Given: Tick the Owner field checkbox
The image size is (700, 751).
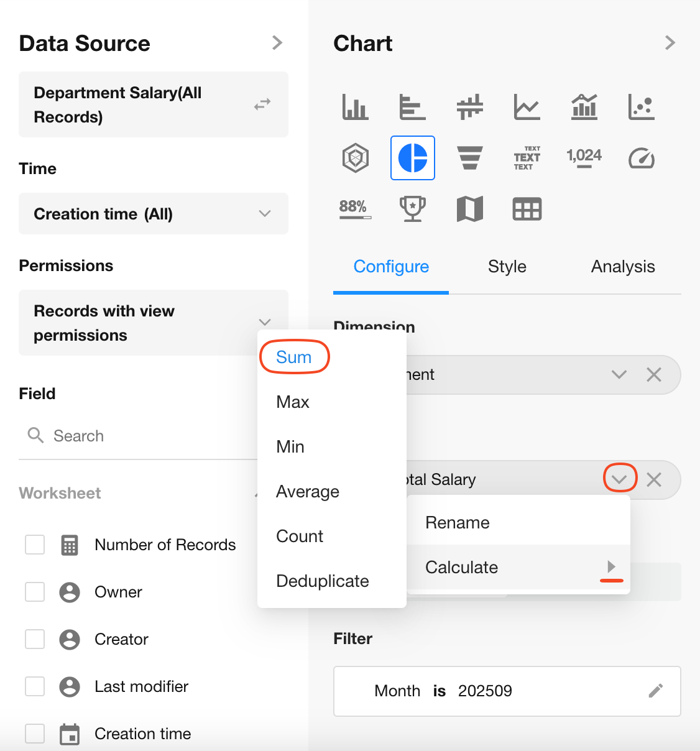Looking at the screenshot, I should 35,592.
